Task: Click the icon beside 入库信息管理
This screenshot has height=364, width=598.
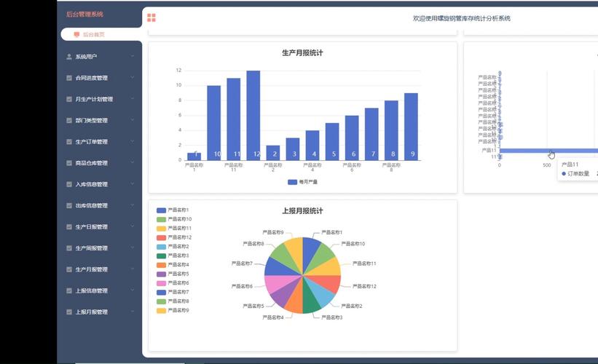Action: [x=69, y=184]
